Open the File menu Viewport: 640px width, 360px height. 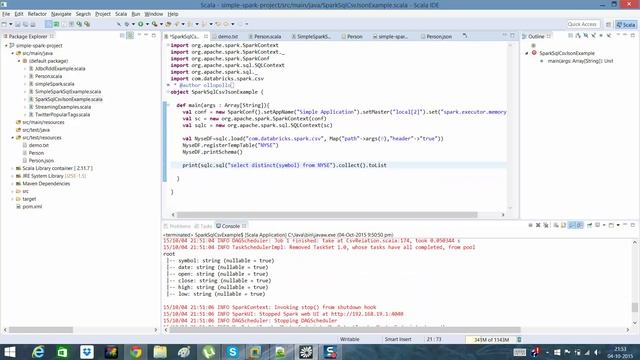click(x=6, y=14)
